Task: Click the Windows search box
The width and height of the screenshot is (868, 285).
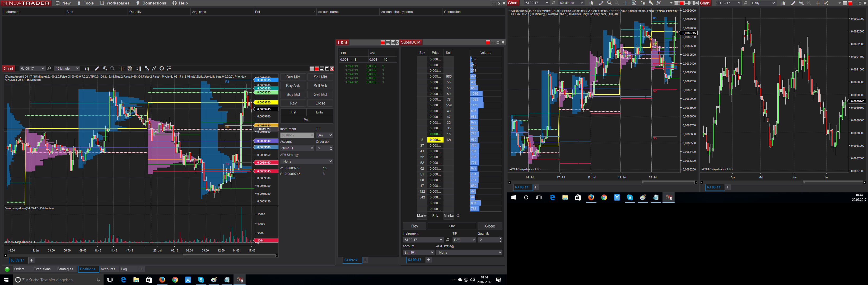Action: pyautogui.click(x=57, y=280)
